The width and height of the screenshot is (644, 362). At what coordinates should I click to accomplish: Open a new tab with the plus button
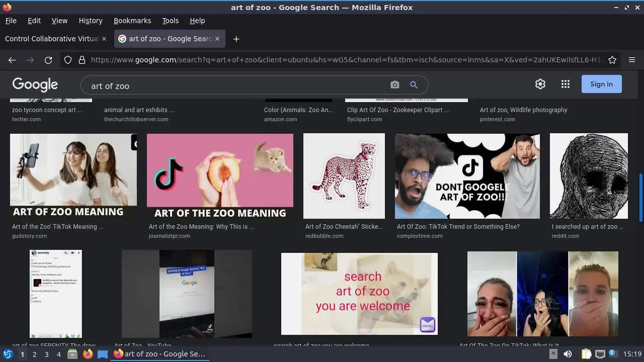coord(236,39)
